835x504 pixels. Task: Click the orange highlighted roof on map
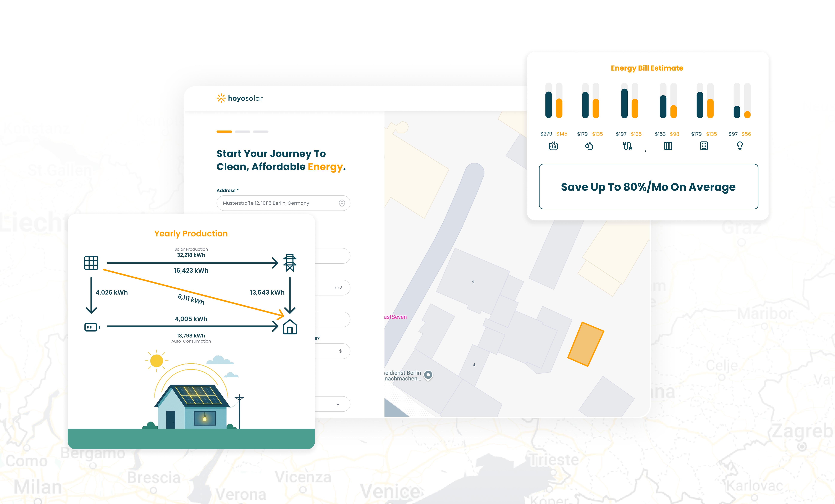(x=586, y=344)
